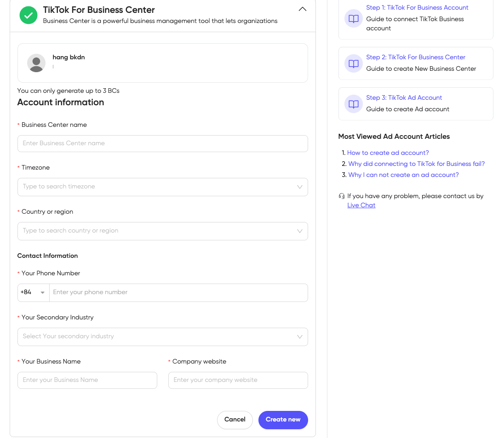Open Step 1: TikTok For Business Account guide
This screenshot has width=504, height=438.
click(x=417, y=7)
